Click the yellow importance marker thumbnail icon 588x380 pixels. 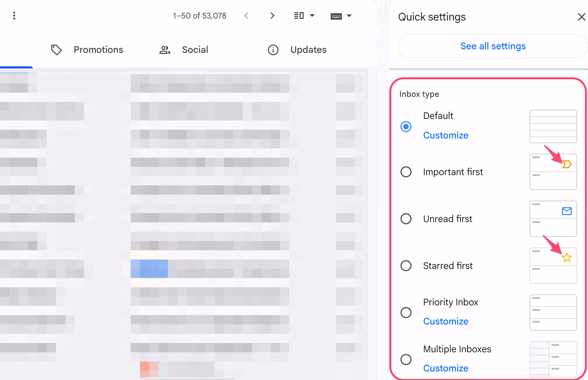pos(567,164)
